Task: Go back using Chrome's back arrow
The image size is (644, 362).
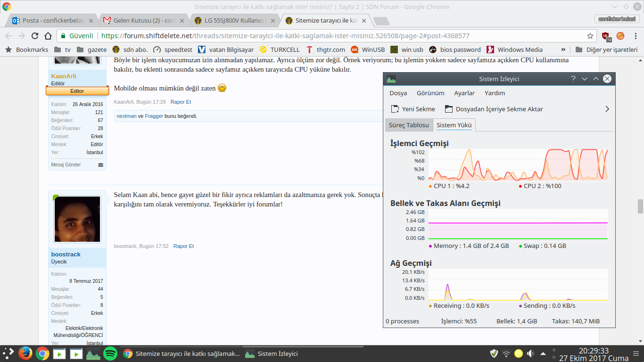Action: point(8,36)
